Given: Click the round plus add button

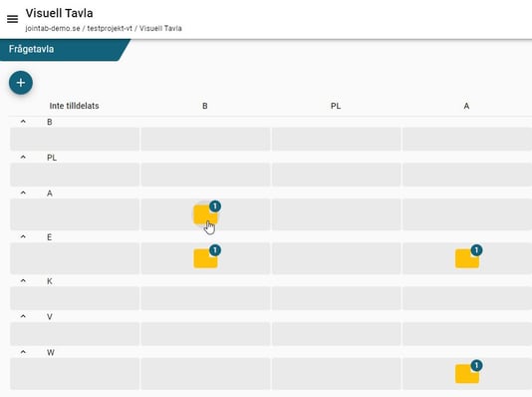Looking at the screenshot, I should coord(21,83).
